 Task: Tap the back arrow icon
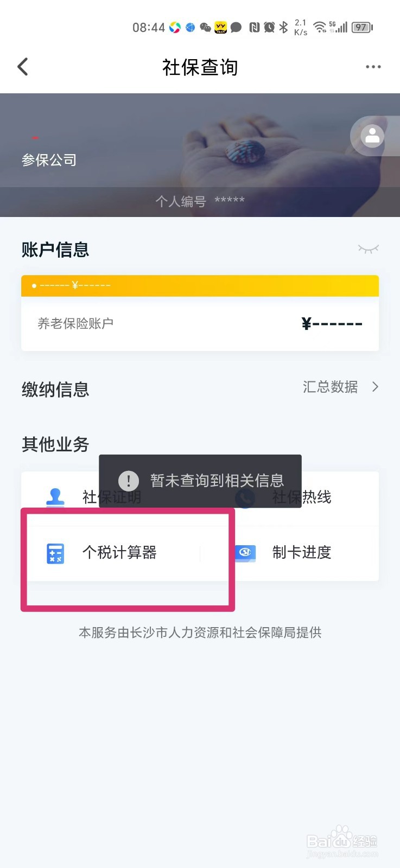23,67
